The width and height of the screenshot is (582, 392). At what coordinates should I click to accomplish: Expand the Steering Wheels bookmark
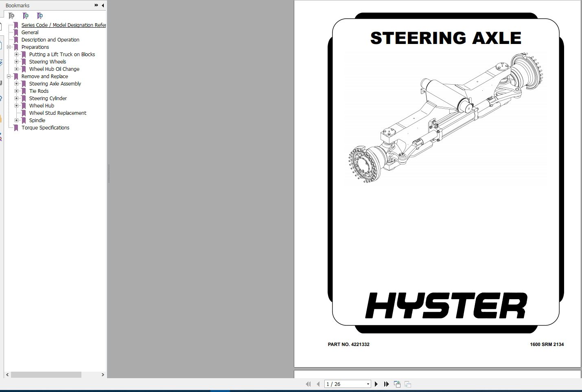(17, 62)
